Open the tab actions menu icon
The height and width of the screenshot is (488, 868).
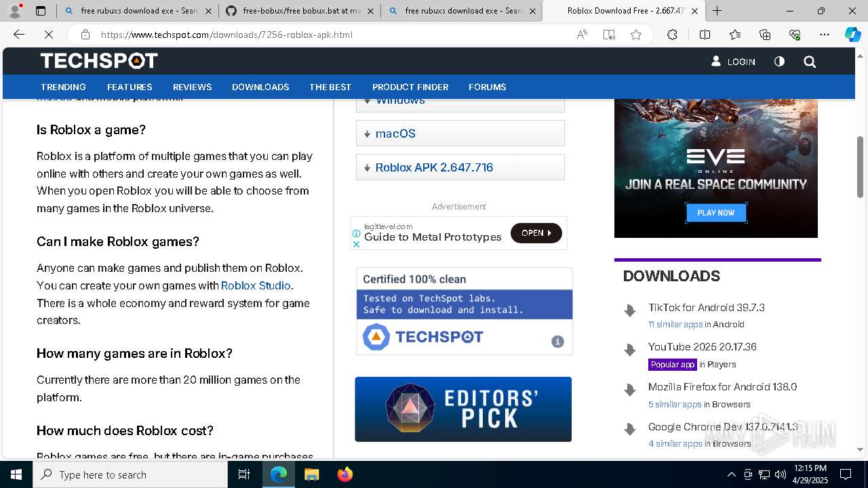click(x=41, y=11)
